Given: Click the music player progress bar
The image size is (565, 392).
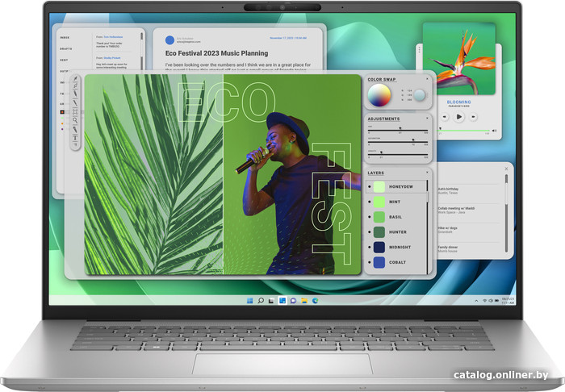Looking at the screenshot, I should [464, 131].
